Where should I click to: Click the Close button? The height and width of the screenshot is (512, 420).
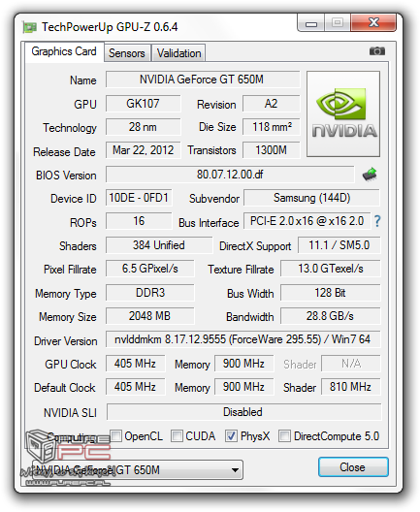click(353, 467)
